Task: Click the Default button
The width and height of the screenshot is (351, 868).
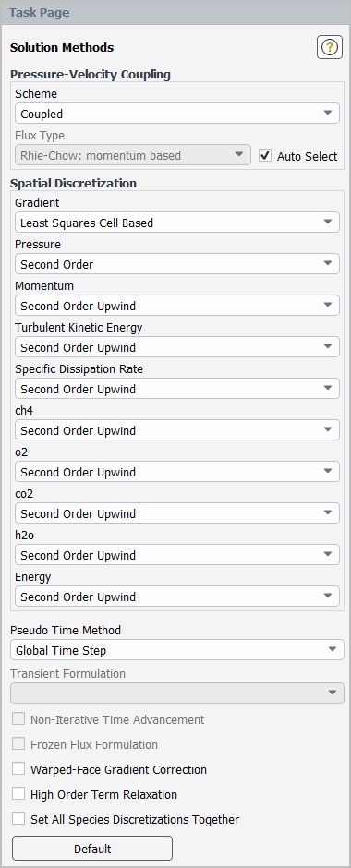Action: (92, 848)
